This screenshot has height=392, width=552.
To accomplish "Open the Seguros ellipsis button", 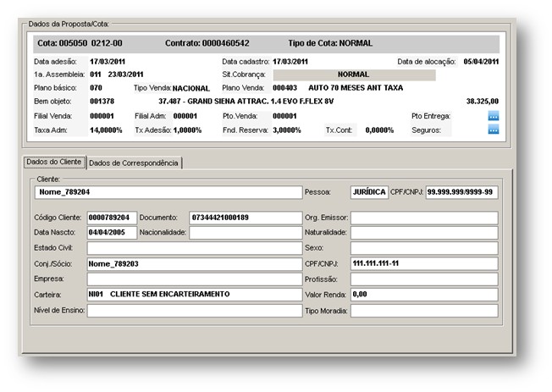I will tap(494, 130).
